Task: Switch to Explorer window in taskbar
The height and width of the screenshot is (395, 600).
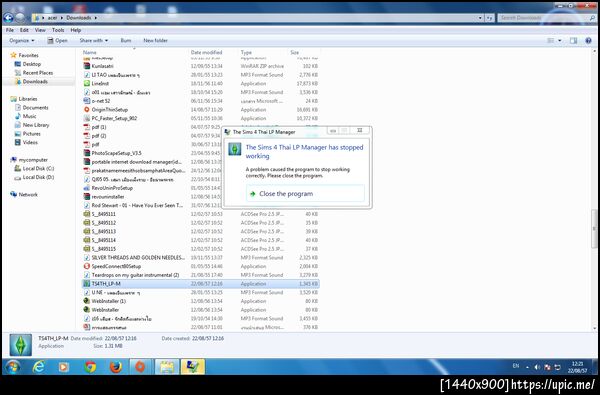Action: coord(167,367)
